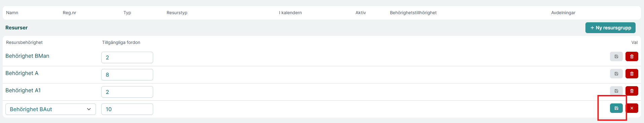Edit available vehicles field for Behörighet A1
Image resolution: width=644 pixels, height=123 pixels.
[127, 92]
